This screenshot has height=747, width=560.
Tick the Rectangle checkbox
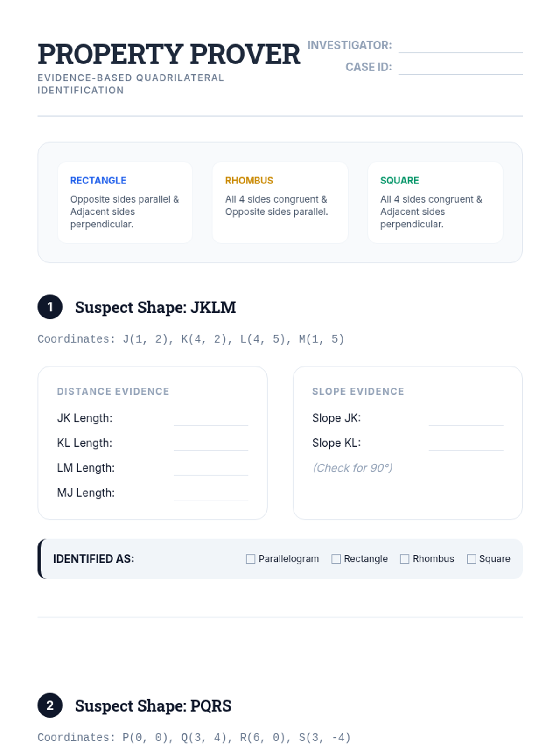336,559
